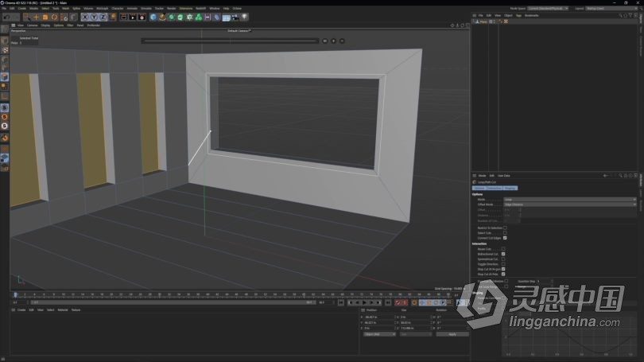This screenshot has width=644, height=362.
Task: Click Go to Start of animation button
Action: pyautogui.click(x=341, y=303)
